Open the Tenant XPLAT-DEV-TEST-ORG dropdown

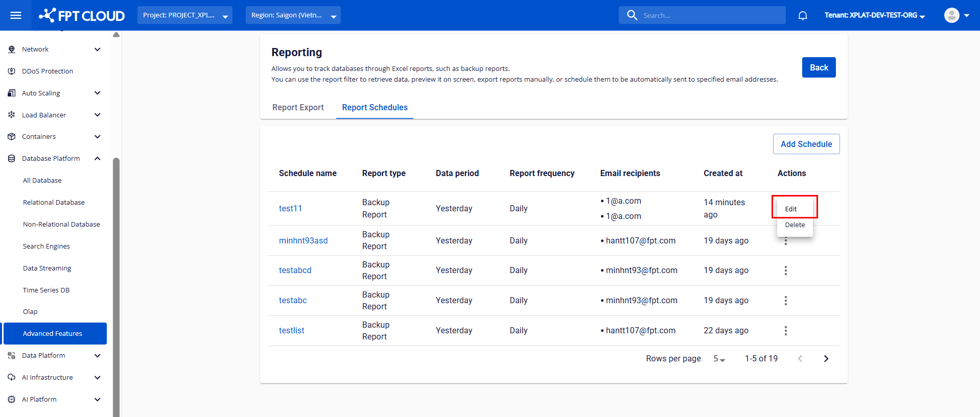(875, 15)
